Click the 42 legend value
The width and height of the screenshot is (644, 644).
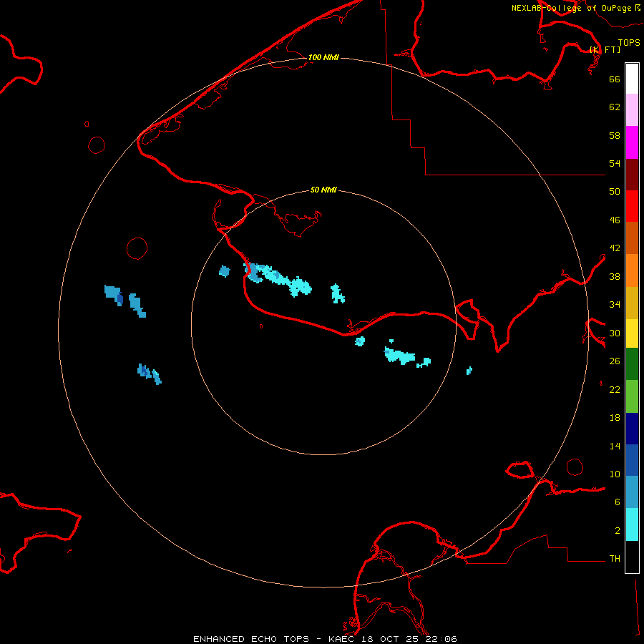pos(615,248)
